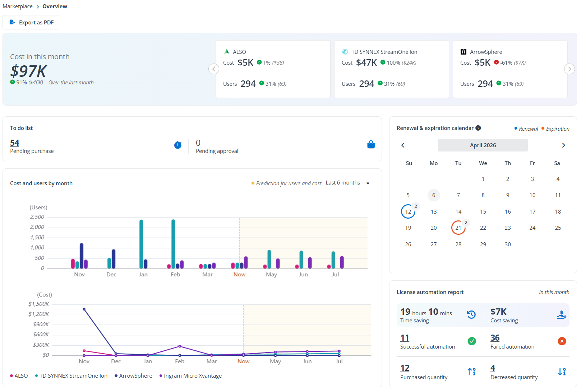Click Export as PDF button
This screenshot has height=392, width=581.
coord(31,22)
